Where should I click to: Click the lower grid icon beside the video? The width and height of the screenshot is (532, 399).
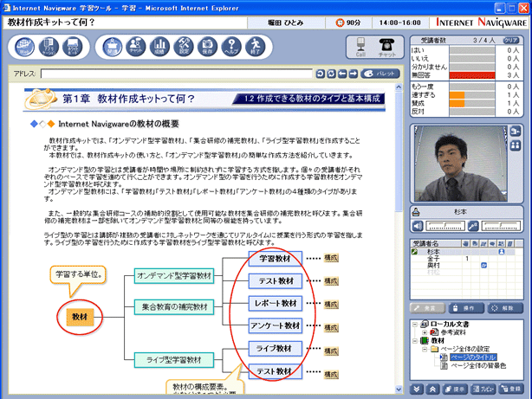pyautogui.click(x=516, y=146)
